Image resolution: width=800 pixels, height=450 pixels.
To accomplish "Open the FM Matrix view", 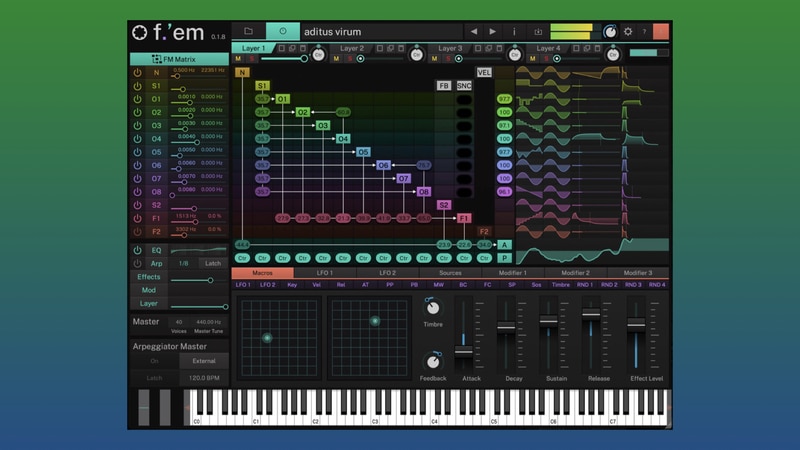I will tap(180, 60).
